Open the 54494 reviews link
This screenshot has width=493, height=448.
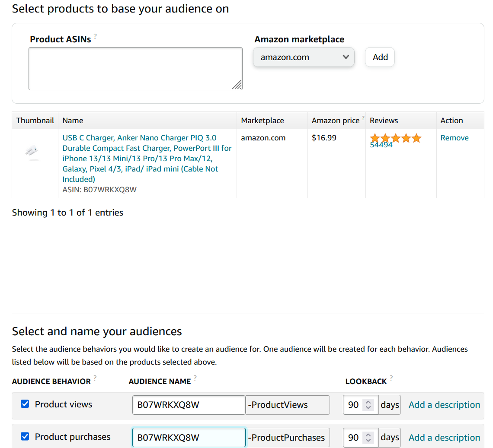(381, 146)
